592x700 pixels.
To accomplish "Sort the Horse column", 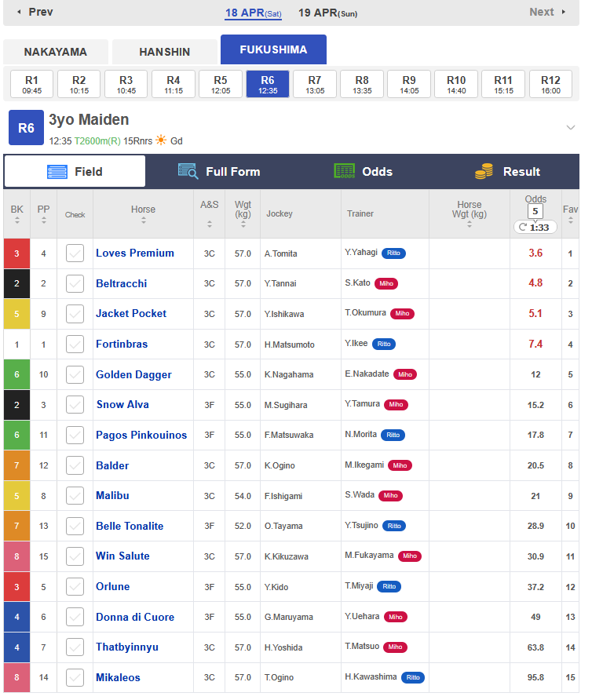I will [x=144, y=221].
